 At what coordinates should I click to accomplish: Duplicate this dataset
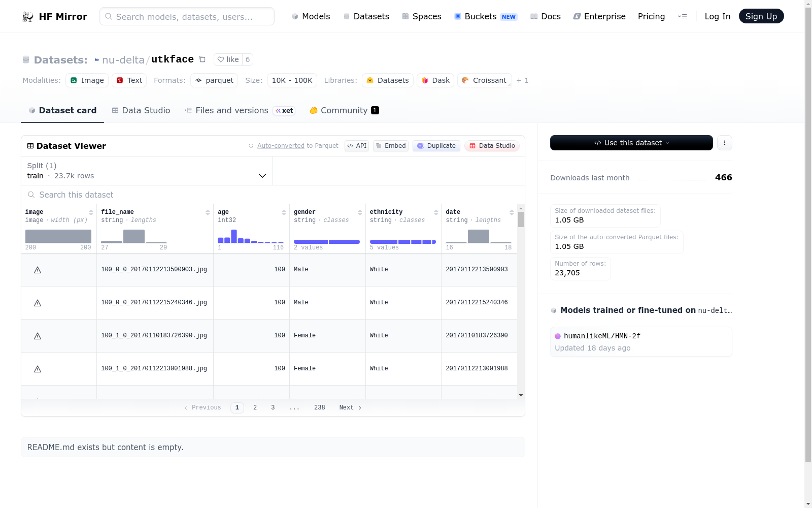[436, 146]
